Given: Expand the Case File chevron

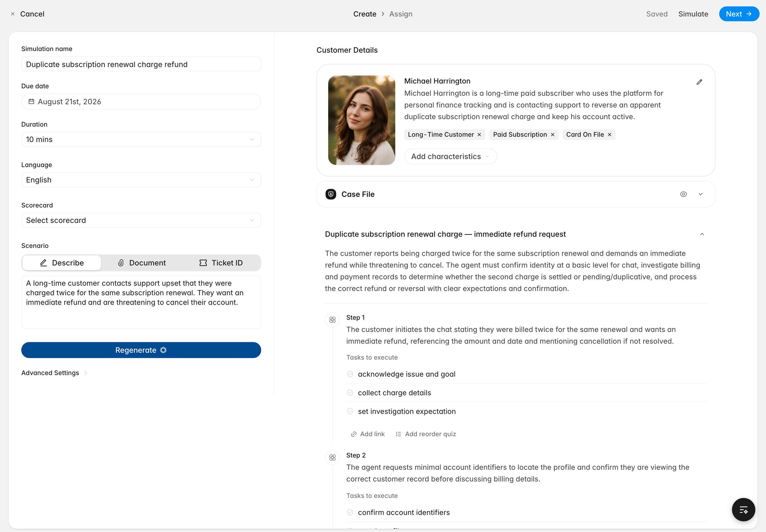Looking at the screenshot, I should (700, 194).
